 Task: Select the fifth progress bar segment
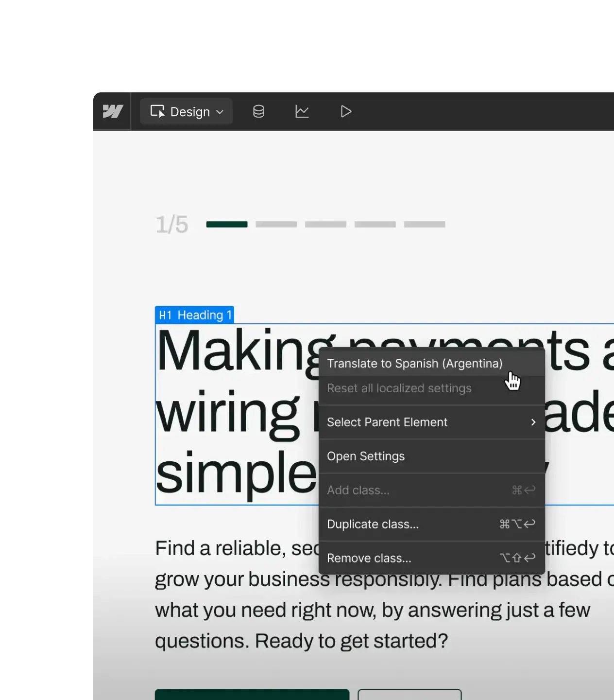(x=424, y=224)
